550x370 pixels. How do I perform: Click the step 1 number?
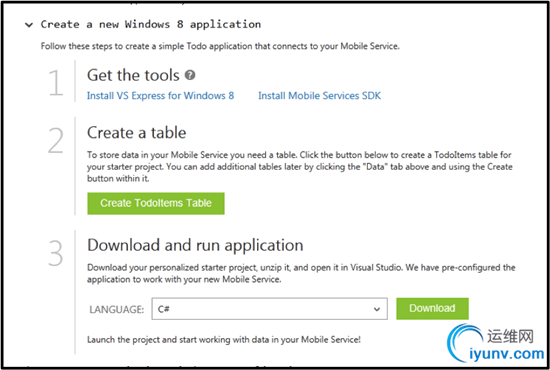(x=56, y=83)
